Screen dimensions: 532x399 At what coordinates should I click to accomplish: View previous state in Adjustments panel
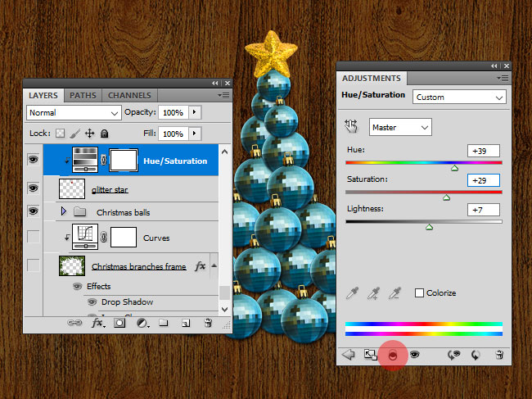(453, 356)
